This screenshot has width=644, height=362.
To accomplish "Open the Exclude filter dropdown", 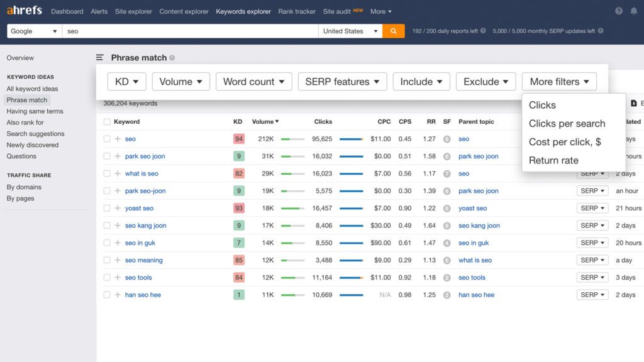I will (x=486, y=82).
